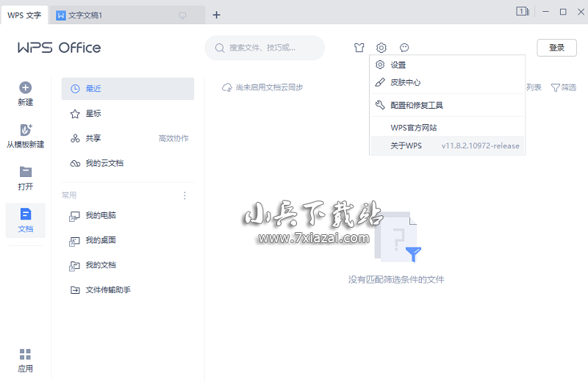The height and width of the screenshot is (390, 588).
Task: Open the feedback chat bubble icon
Action: 404,48
